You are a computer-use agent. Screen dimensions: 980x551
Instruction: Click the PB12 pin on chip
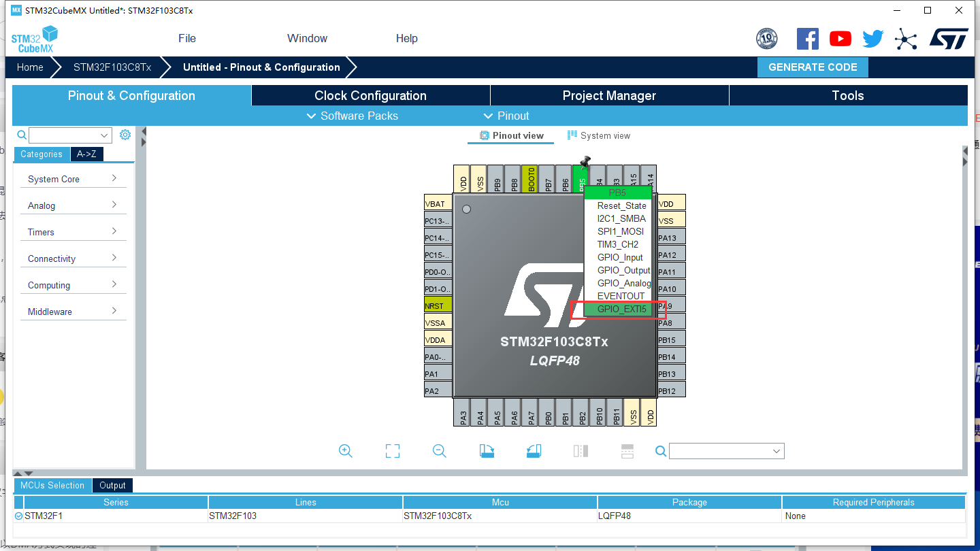click(671, 390)
